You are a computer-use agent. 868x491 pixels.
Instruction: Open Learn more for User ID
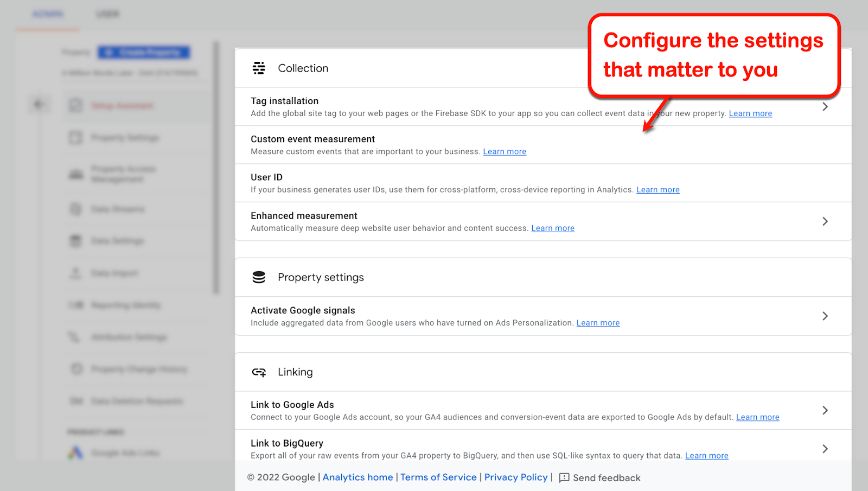click(x=658, y=189)
